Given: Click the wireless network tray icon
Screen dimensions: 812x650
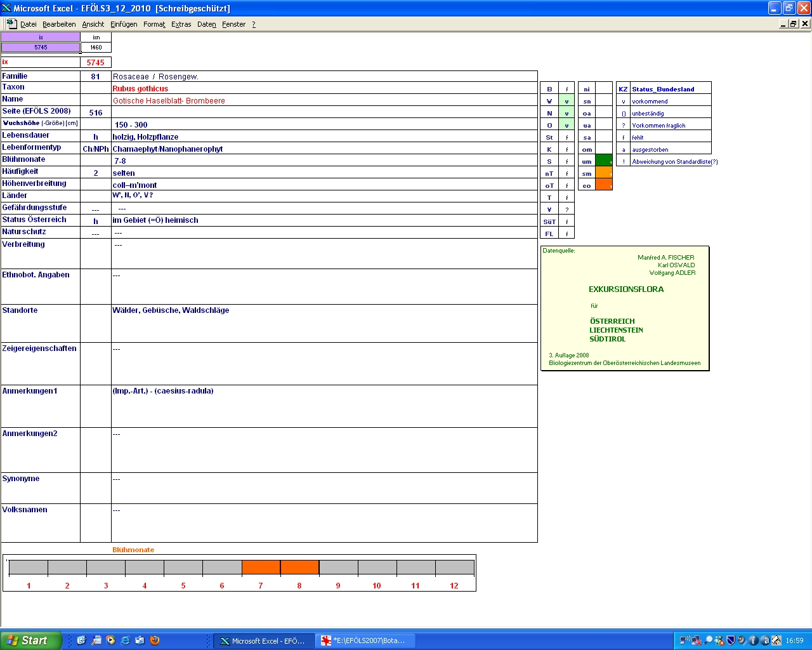Looking at the screenshot, I should pos(685,640).
